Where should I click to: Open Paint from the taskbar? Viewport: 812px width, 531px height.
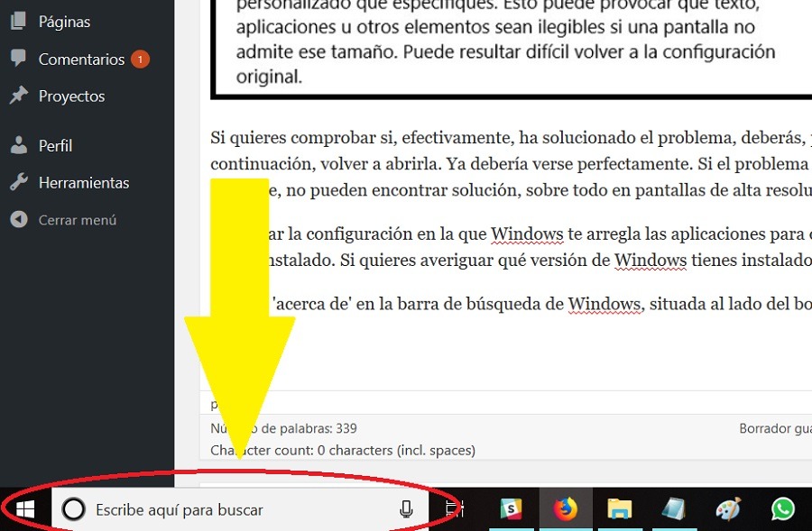[728, 509]
